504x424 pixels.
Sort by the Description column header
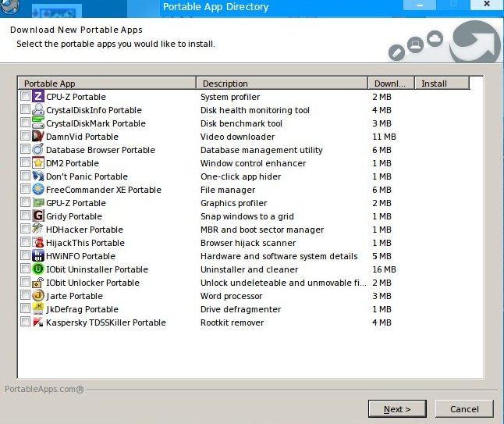[x=282, y=84]
